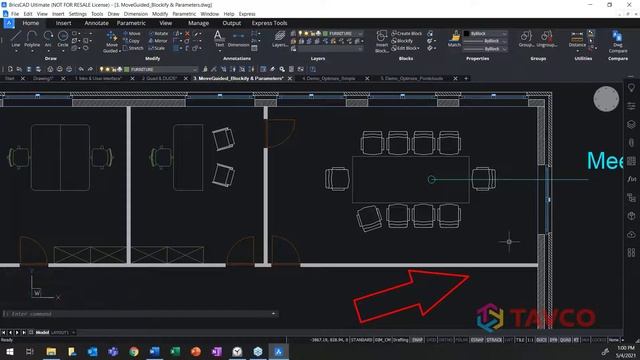
Task: Select the Line drawing tool
Action: point(16,39)
